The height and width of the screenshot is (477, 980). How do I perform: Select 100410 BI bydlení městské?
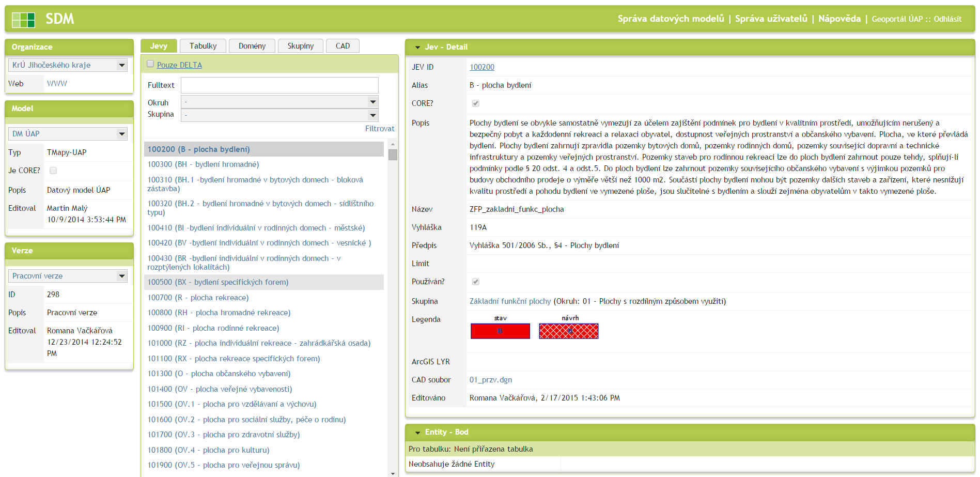click(264, 228)
